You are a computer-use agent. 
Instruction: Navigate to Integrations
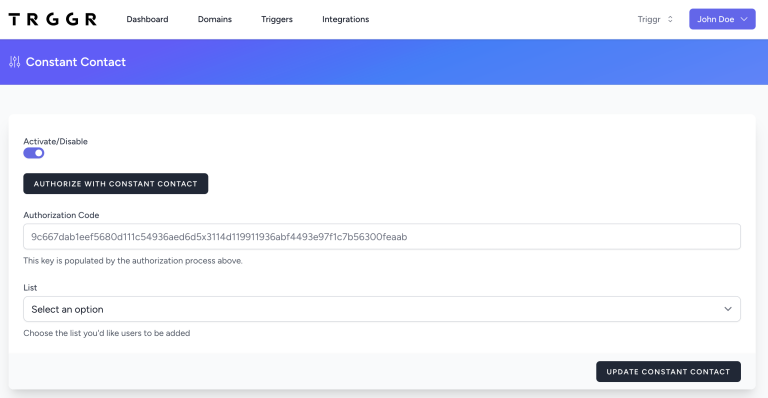345,19
